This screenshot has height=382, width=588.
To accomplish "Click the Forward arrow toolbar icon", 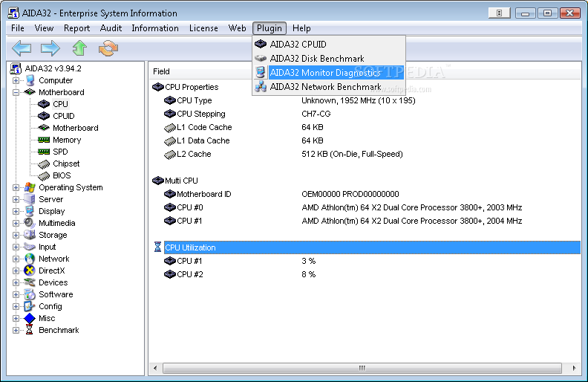I will pyautogui.click(x=50, y=48).
